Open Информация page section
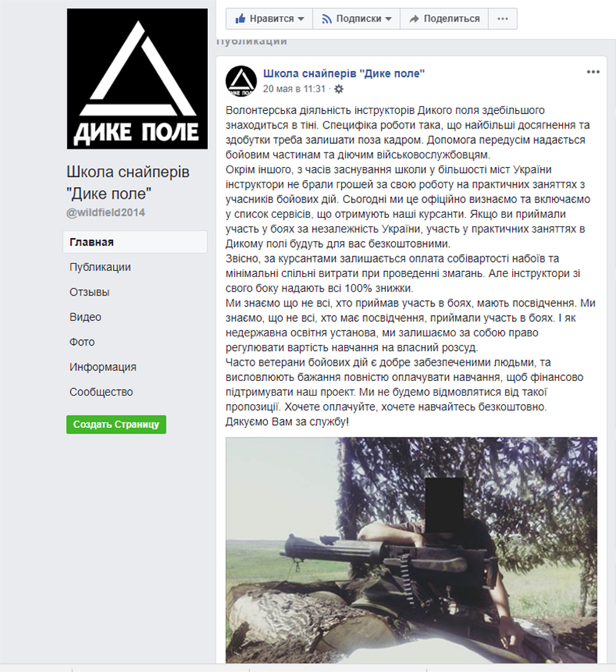Viewport: 616px width, 672px height. tap(103, 367)
